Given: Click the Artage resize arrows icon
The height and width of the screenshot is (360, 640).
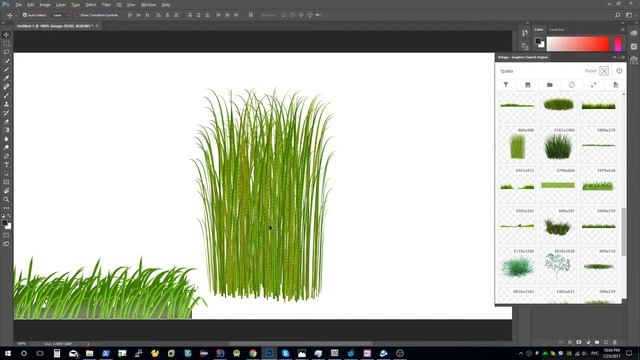Looking at the screenshot, I should (x=593, y=84).
